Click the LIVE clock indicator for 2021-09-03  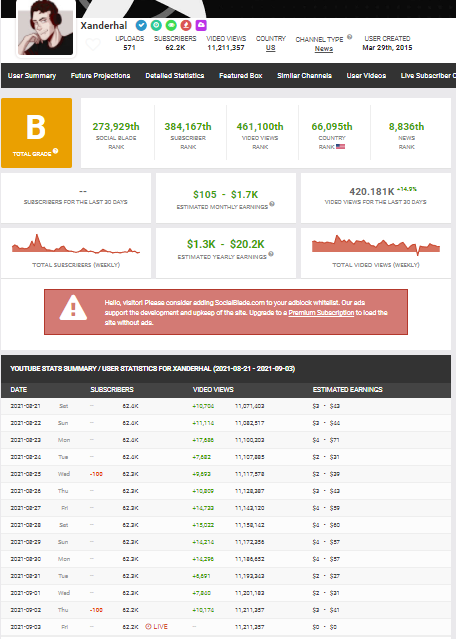[156, 626]
